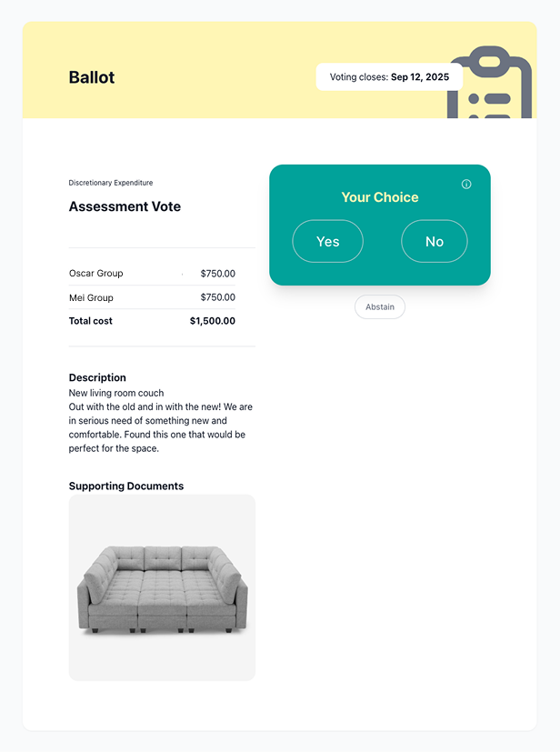Screen dimensions: 560x752
Task: Click the Total cost line
Action: 90,320
